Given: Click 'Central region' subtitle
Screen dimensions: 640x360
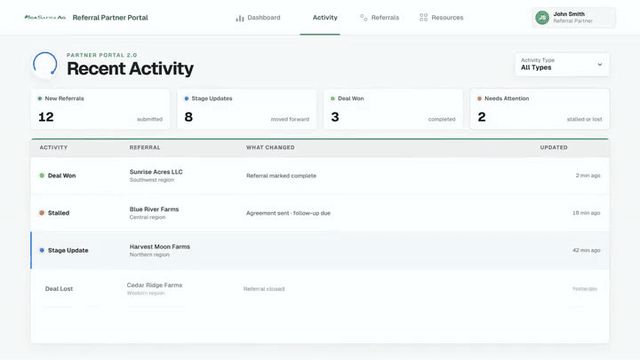Looking at the screenshot, I should [147, 217].
